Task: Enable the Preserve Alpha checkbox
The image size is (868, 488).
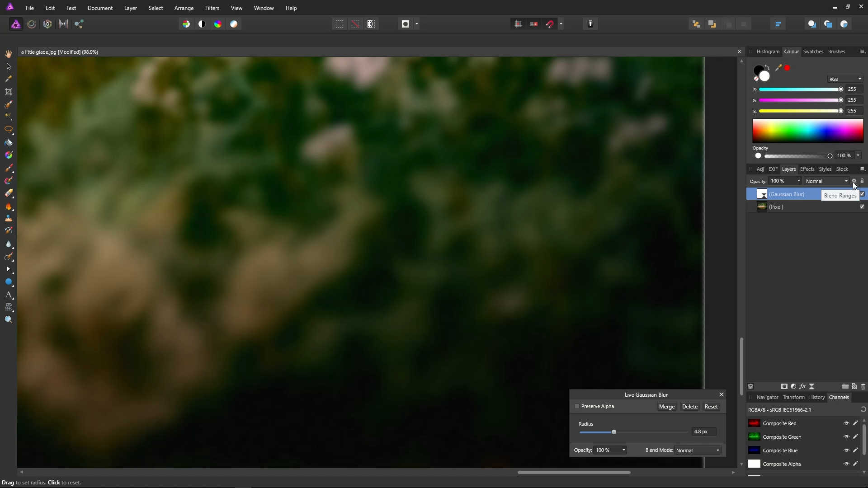Action: pyautogui.click(x=577, y=406)
